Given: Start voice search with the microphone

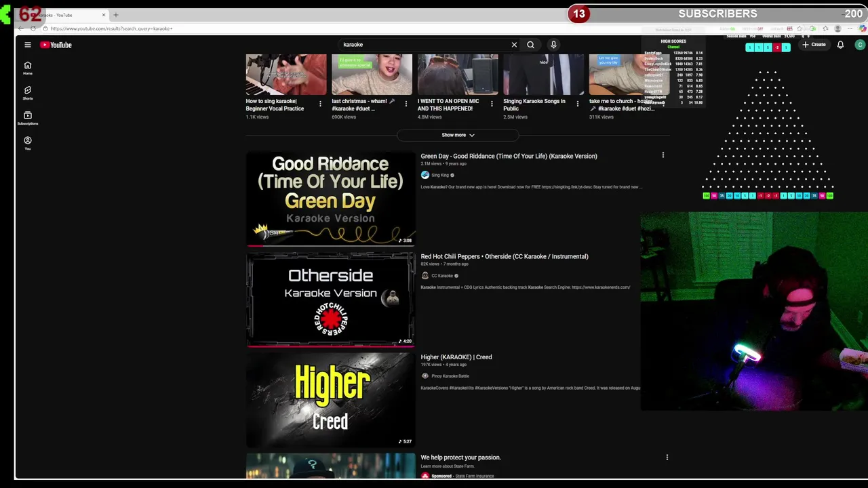Looking at the screenshot, I should tap(553, 45).
